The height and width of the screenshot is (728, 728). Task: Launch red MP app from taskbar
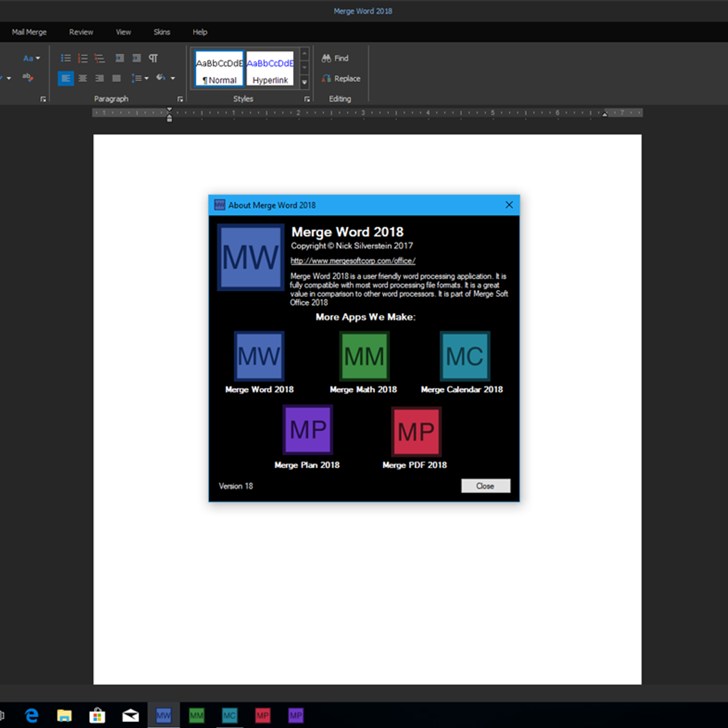tap(263, 716)
